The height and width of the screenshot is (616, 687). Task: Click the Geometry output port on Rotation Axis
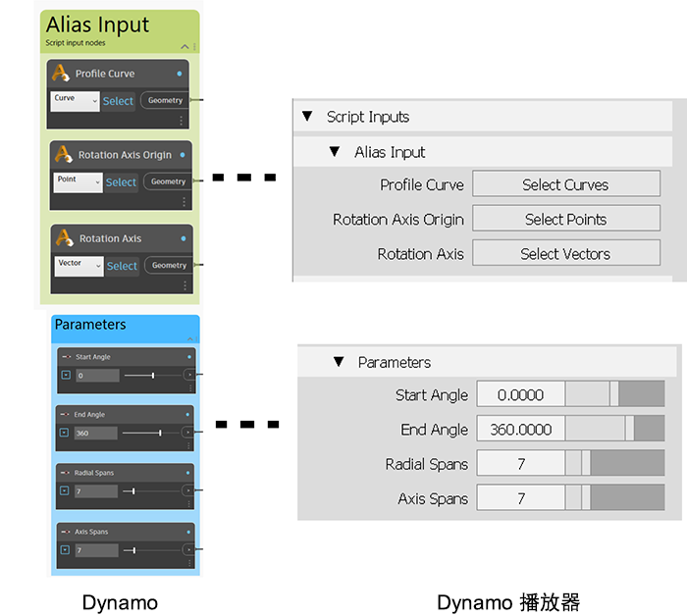pyautogui.click(x=169, y=265)
